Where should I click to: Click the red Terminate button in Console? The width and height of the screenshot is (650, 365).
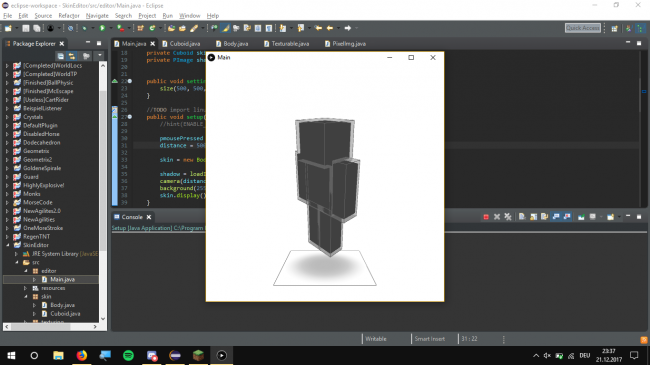pyautogui.click(x=486, y=217)
